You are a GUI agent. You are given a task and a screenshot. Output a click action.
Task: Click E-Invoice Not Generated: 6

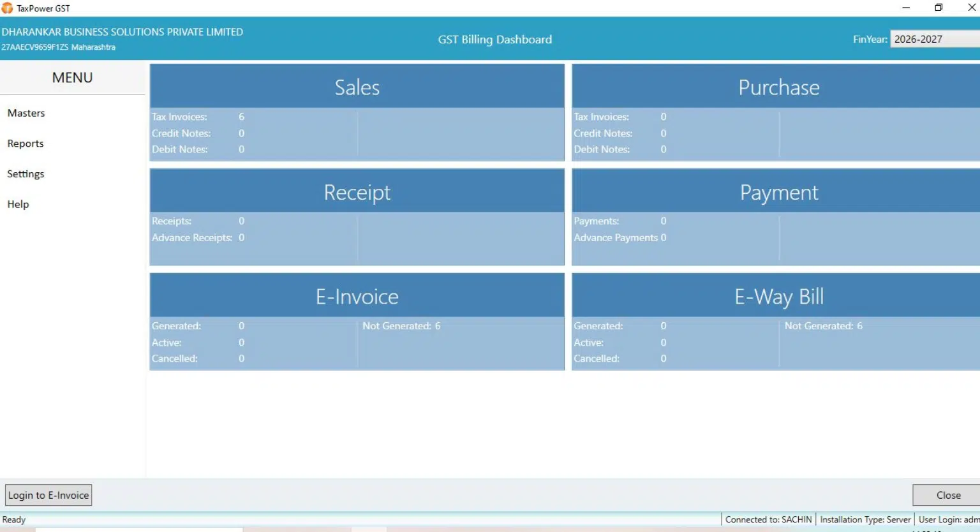point(401,326)
